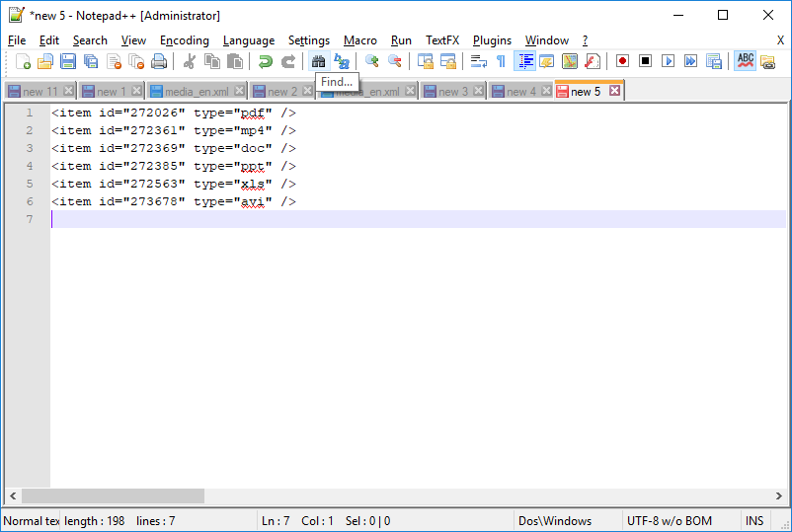
Task: Create a new document with New icon
Action: coord(23,61)
